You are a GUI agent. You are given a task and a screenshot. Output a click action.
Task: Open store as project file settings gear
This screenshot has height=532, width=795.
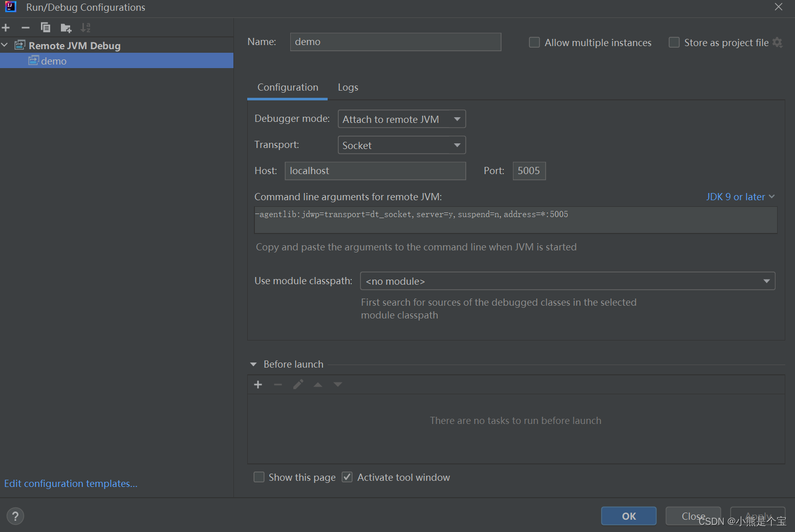point(779,42)
